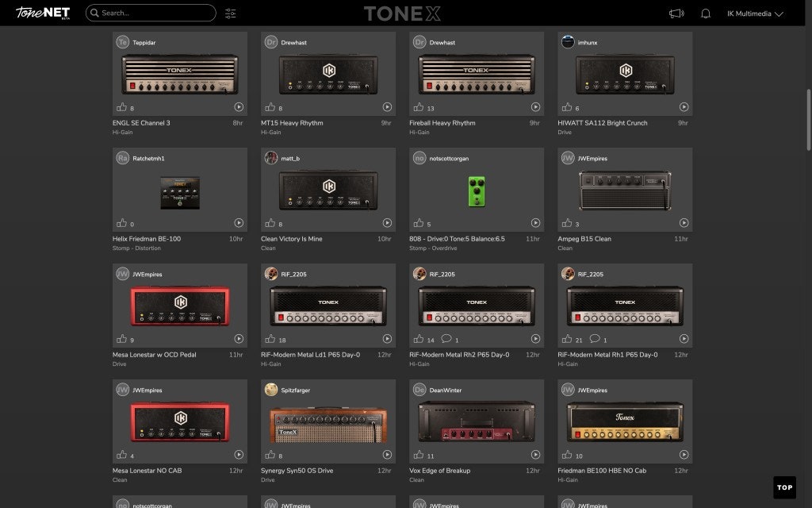Click the TOP button to scroll up
Viewport: 812px width, 508px height.
pyautogui.click(x=784, y=487)
